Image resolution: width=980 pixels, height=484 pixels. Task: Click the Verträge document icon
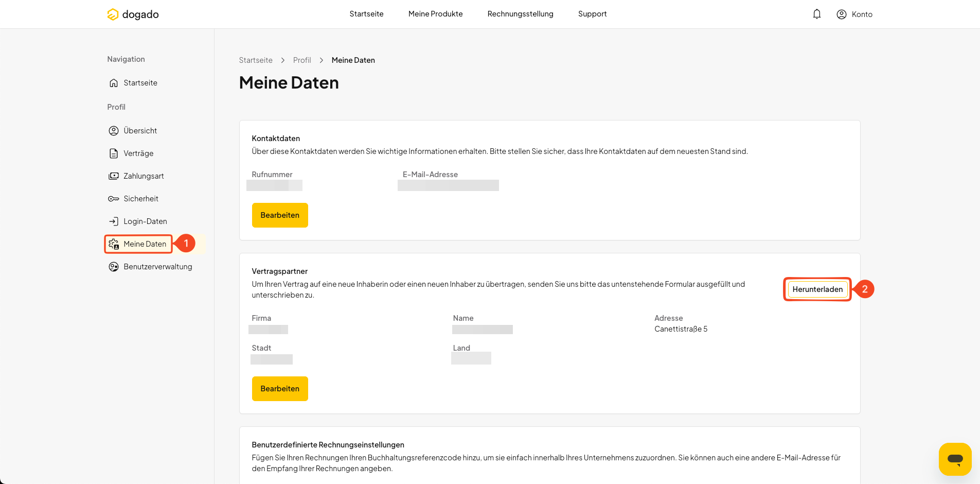pos(114,153)
